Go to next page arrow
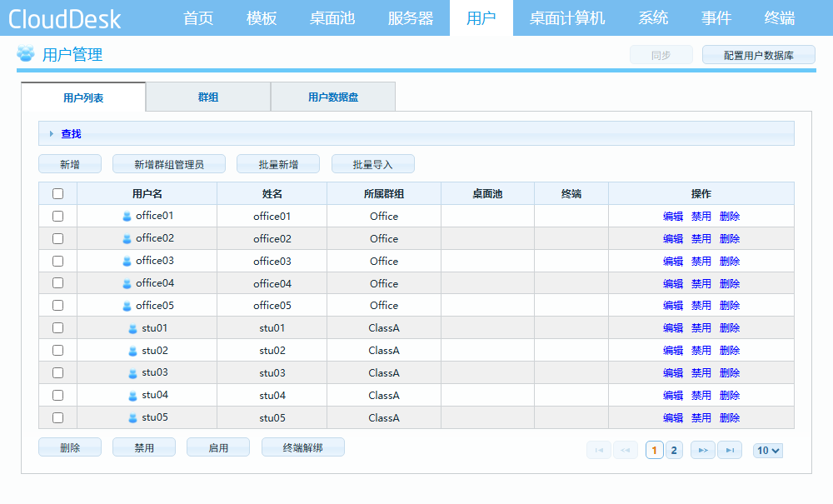833x504 pixels. (703, 451)
